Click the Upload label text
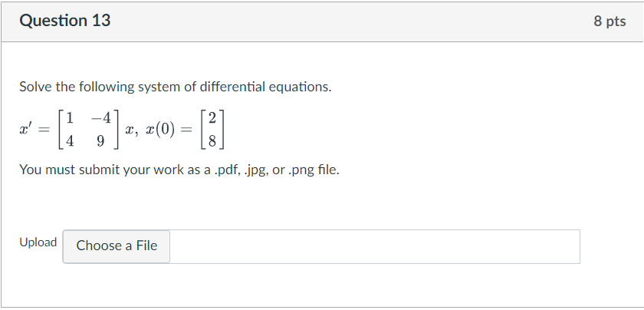This screenshot has width=644, height=310. click(x=38, y=242)
